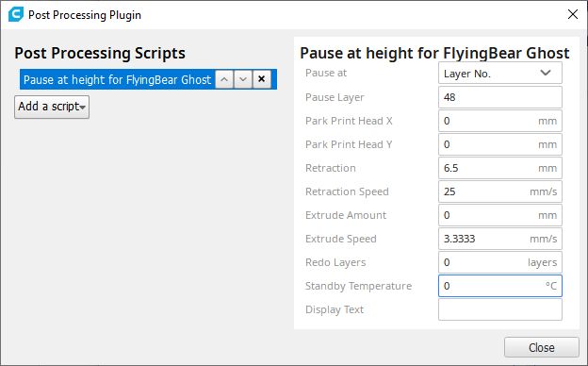Select the Extrude Amount field
This screenshot has width=588, height=366.
click(499, 215)
